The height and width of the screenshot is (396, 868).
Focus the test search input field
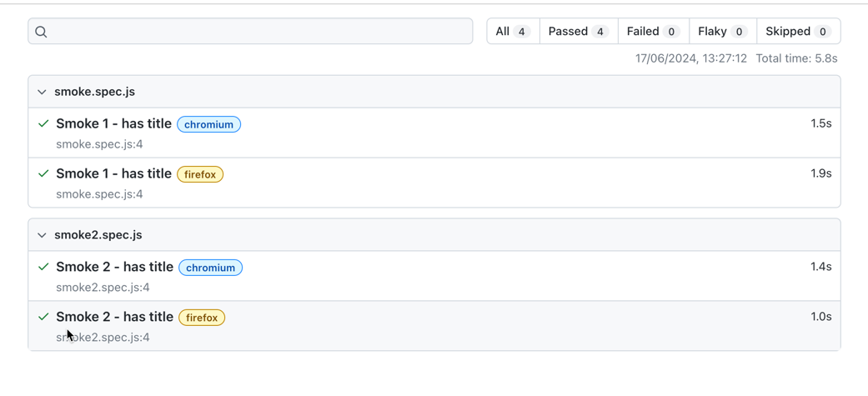point(258,32)
